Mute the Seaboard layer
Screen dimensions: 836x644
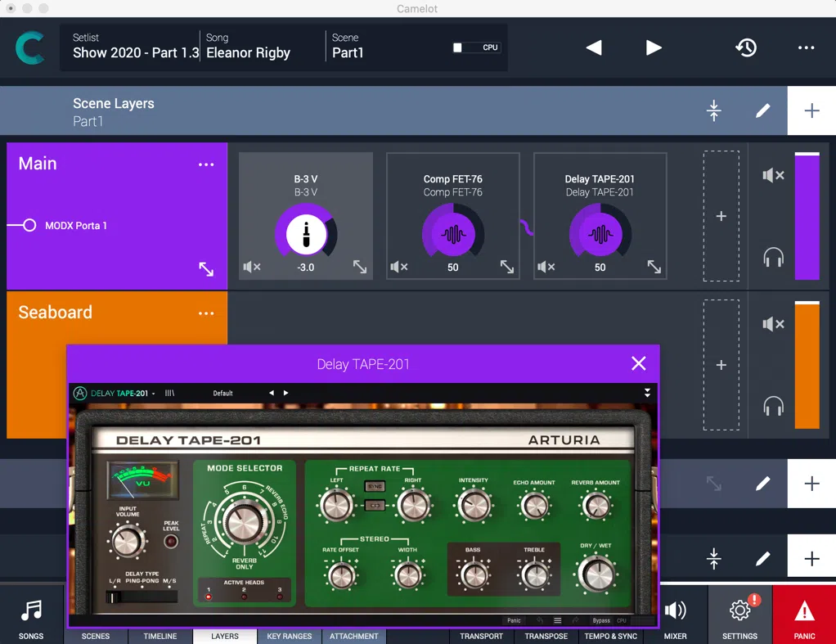[x=773, y=324]
